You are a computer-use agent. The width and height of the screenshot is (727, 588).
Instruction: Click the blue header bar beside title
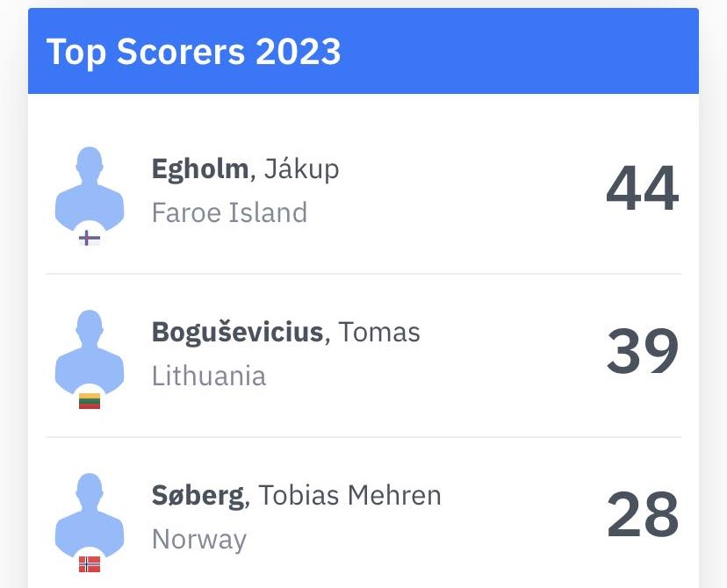click(x=519, y=51)
